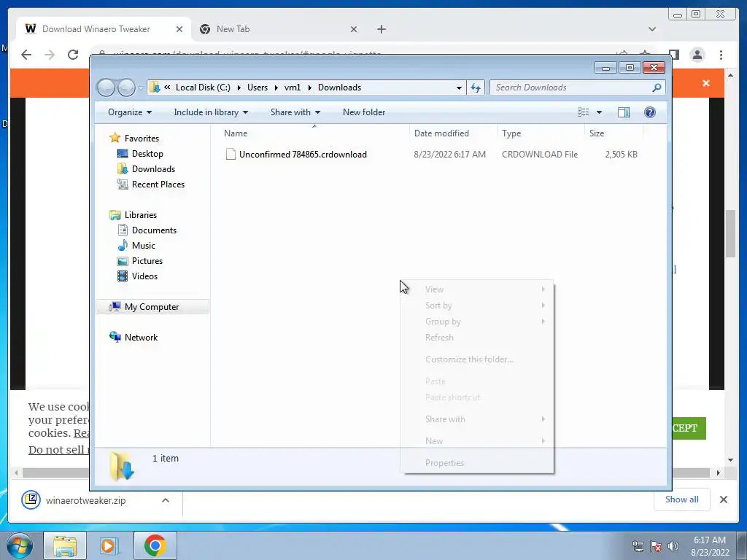Viewport: 747px width, 560px height.
Task: Click Chrome's back arrow
Action: click(x=26, y=55)
